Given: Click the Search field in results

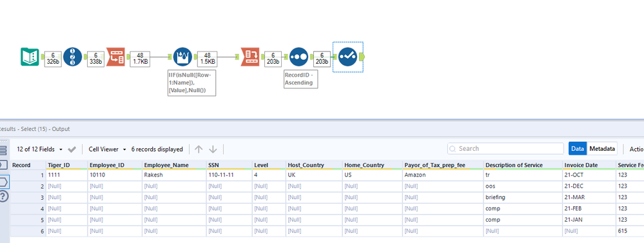Looking at the screenshot, I should point(505,149).
